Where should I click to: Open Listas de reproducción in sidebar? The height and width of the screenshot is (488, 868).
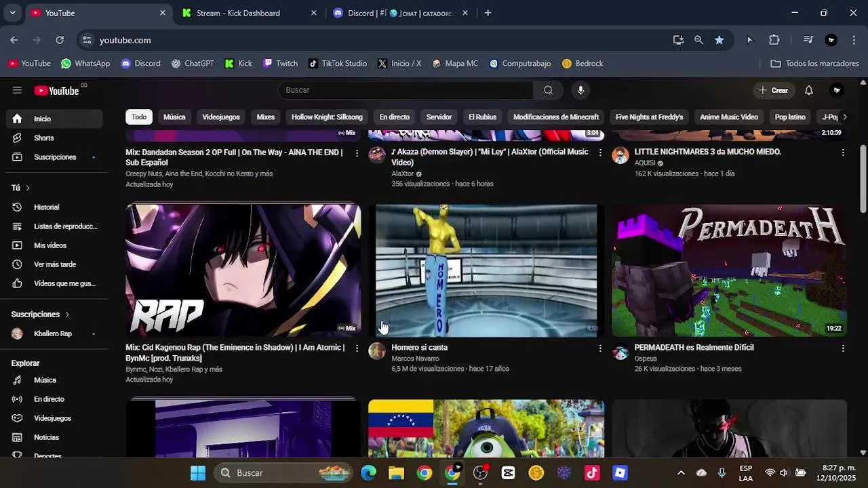pyautogui.click(x=54, y=226)
